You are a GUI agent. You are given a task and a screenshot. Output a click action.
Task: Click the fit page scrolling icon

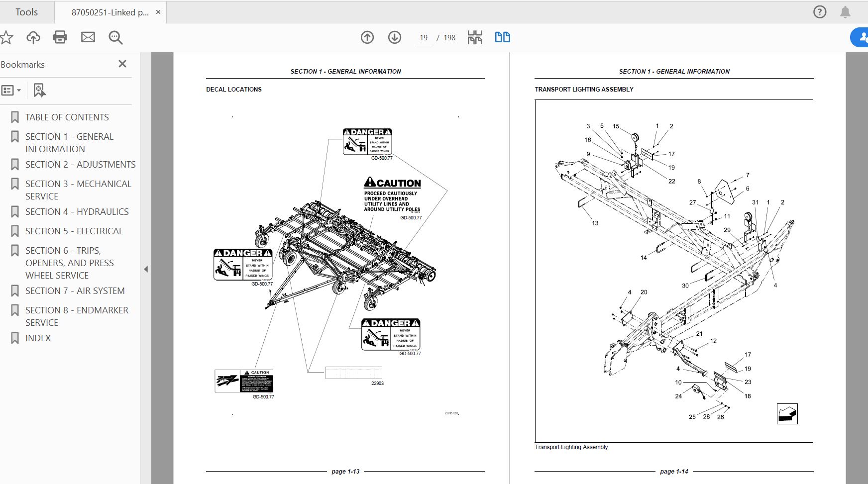475,37
